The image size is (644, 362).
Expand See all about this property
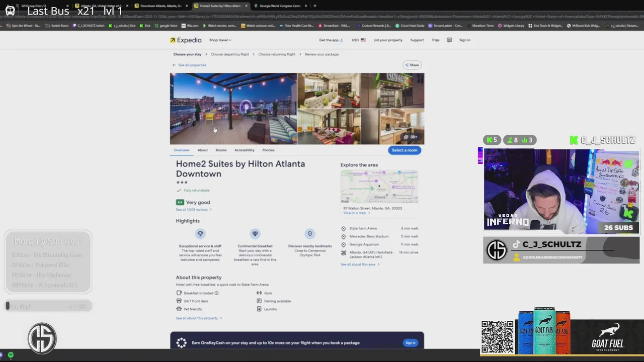pyautogui.click(x=199, y=318)
